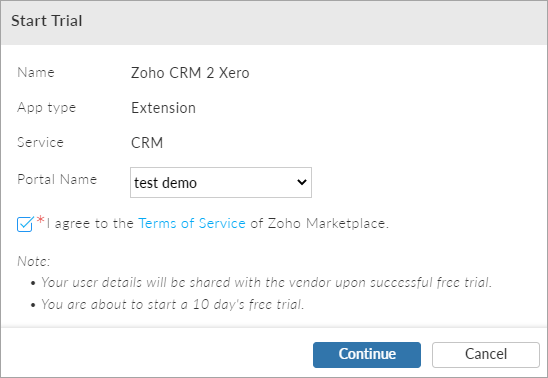Click the red required asterisk

[x=41, y=220]
